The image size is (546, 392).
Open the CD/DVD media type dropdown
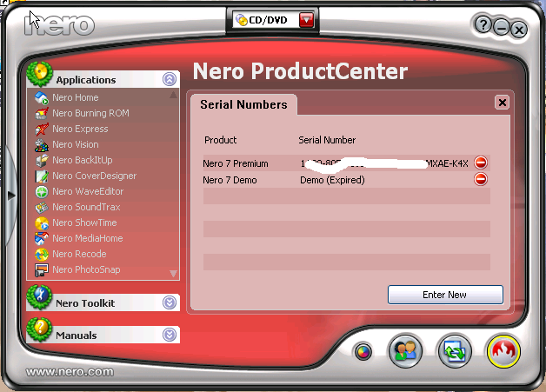pos(306,20)
